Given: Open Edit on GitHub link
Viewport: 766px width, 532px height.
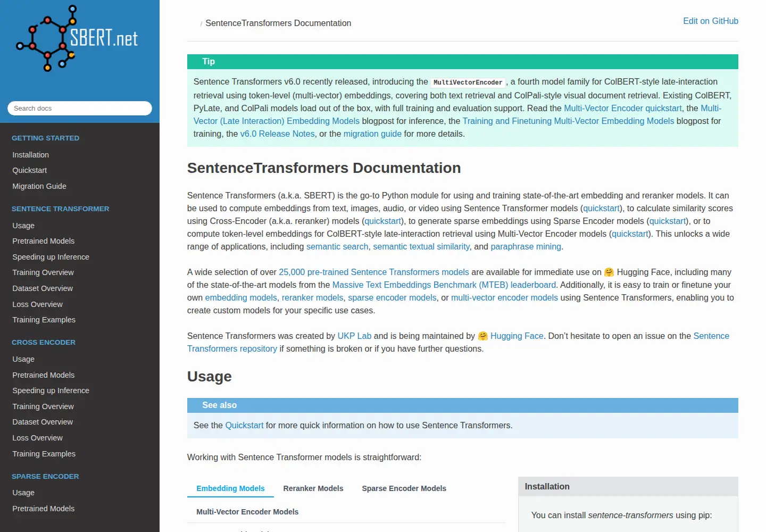Looking at the screenshot, I should coord(711,21).
